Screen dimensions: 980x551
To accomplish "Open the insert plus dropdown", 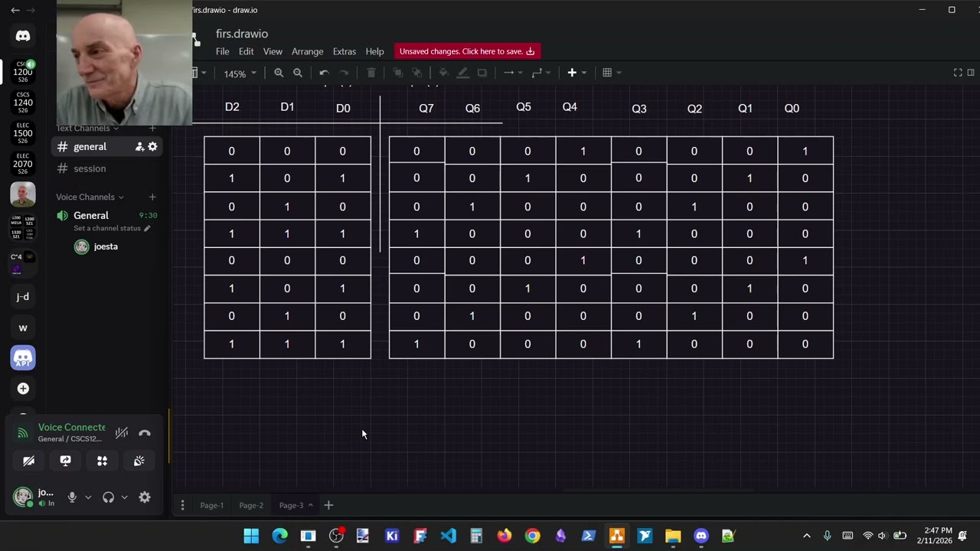I will [577, 73].
